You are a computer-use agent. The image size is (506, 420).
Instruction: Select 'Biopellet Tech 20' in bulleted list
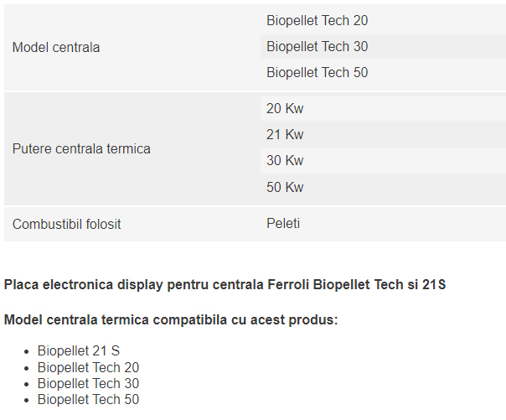[88, 367]
